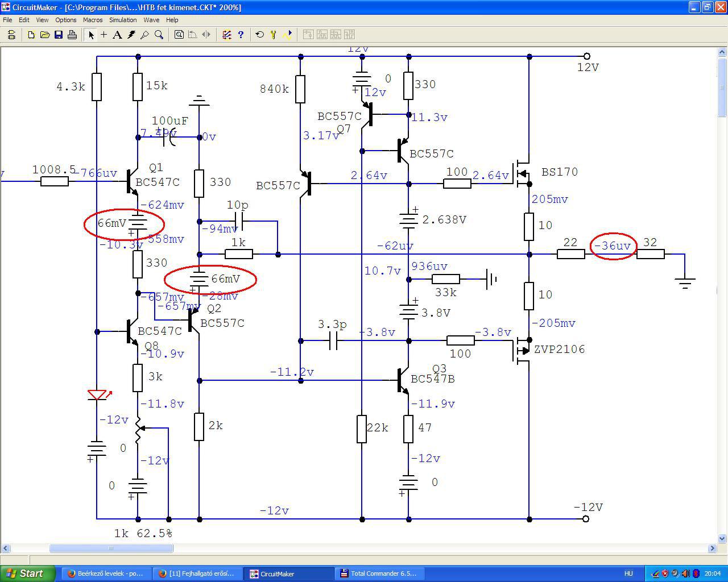
Task: Open the Macros menu
Action: point(93,20)
